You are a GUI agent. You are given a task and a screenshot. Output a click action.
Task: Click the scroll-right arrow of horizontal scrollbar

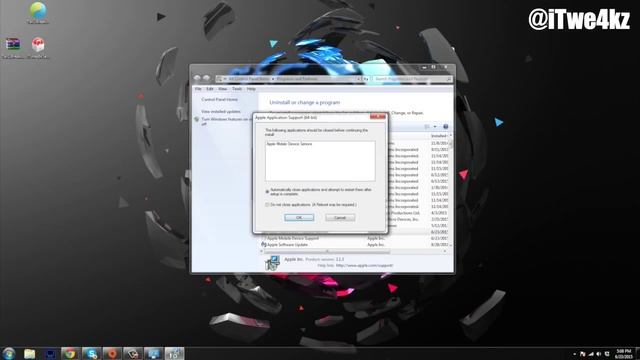coord(445,251)
